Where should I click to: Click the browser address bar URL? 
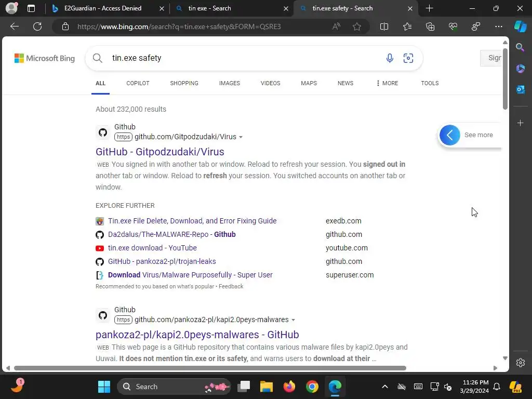pyautogui.click(x=179, y=26)
